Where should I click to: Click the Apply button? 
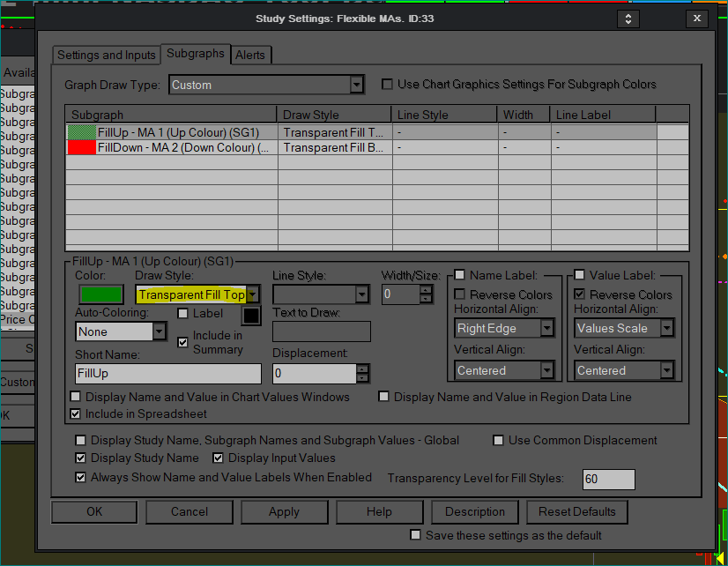tap(284, 511)
